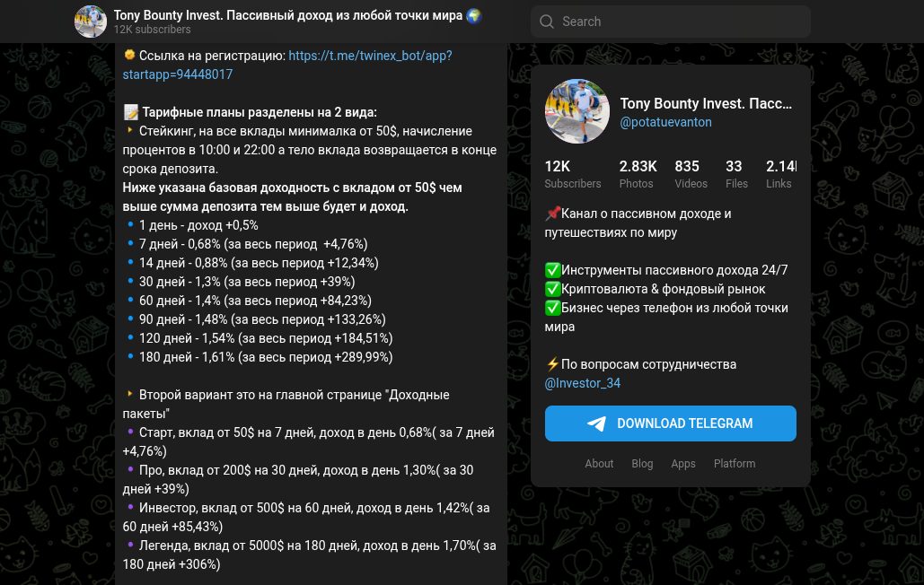
Task: Open the About footer link
Action: pos(599,464)
